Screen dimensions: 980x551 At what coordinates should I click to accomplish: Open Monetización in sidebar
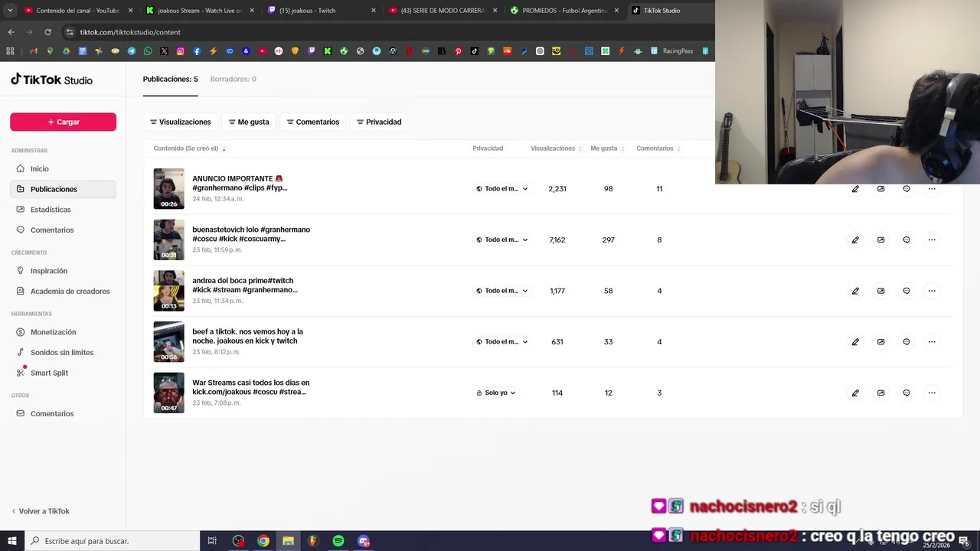point(63,332)
